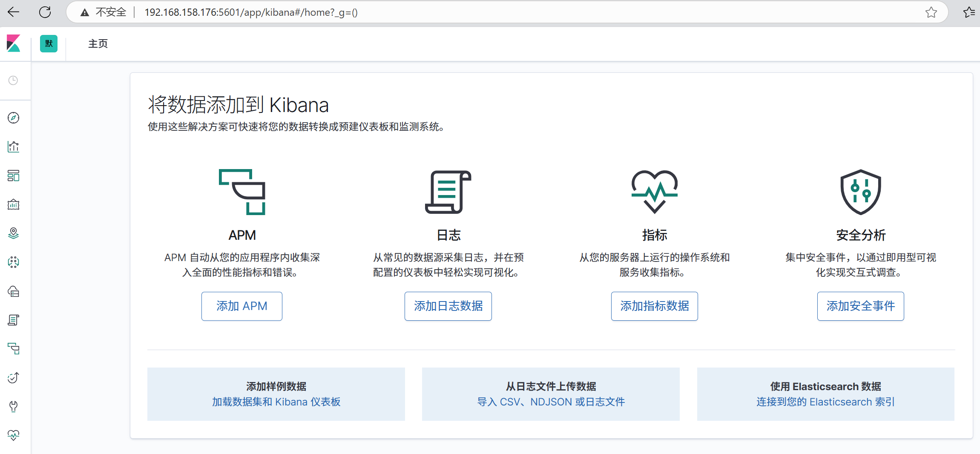Click the 添加指标数据 button
Viewport: 980px width, 454px height.
pyautogui.click(x=655, y=306)
